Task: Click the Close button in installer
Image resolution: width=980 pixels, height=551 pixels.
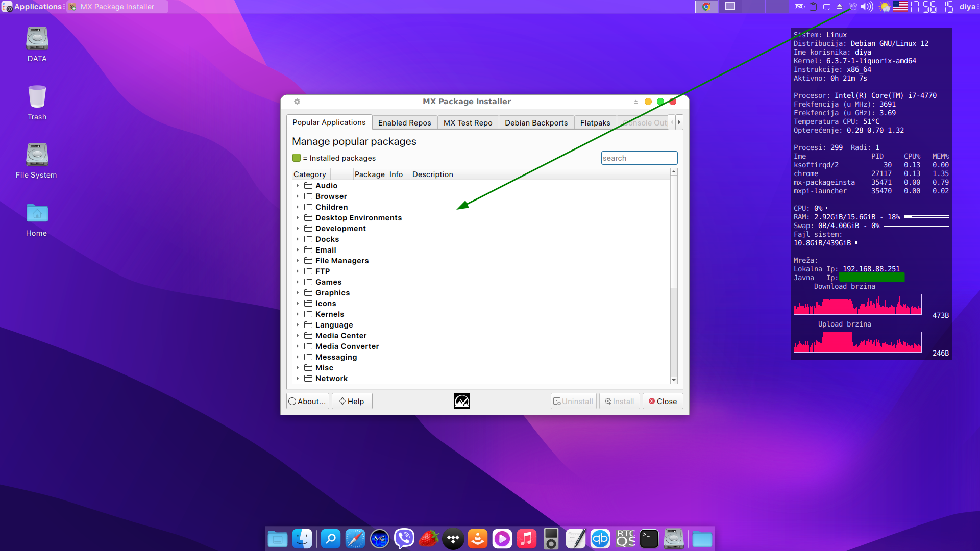Action: (x=663, y=402)
